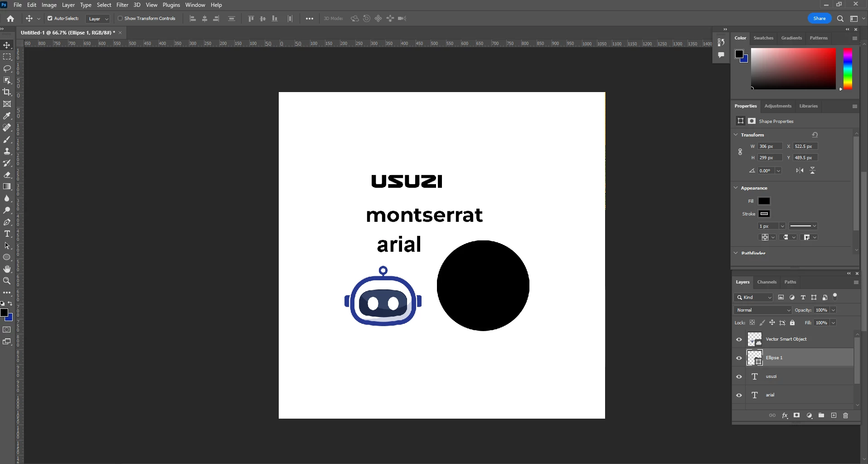Collapse the Transform section
The image size is (868, 464).
[736, 135]
